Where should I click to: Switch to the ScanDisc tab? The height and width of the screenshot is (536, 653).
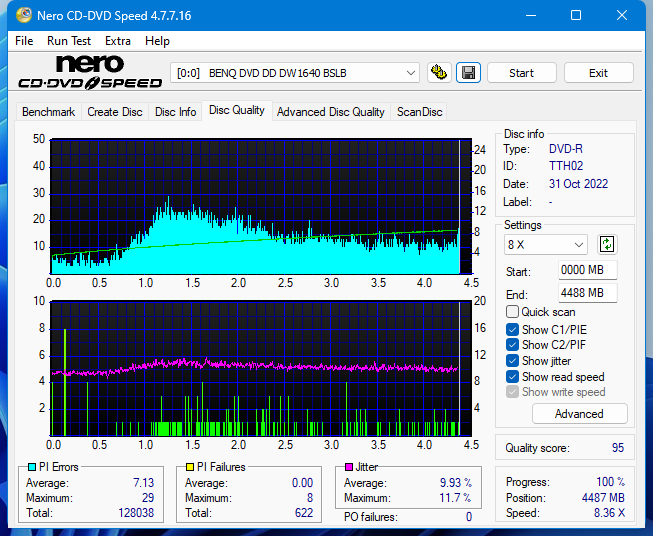(419, 112)
